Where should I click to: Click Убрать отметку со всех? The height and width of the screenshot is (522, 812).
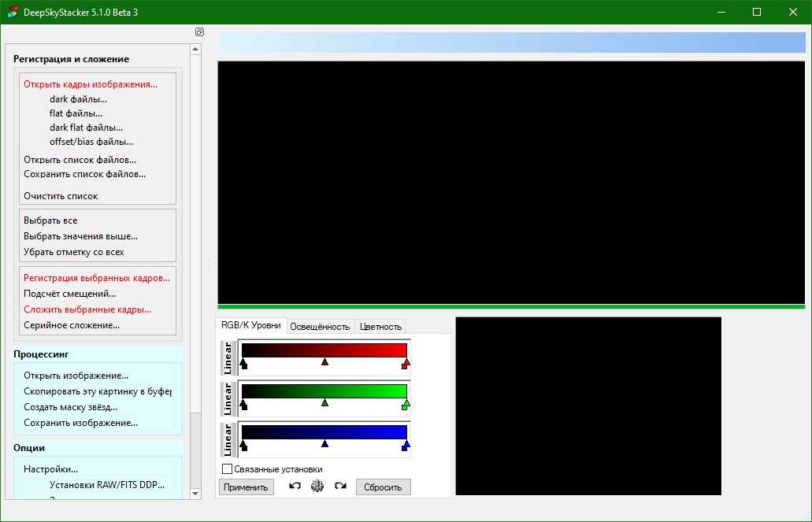click(73, 252)
